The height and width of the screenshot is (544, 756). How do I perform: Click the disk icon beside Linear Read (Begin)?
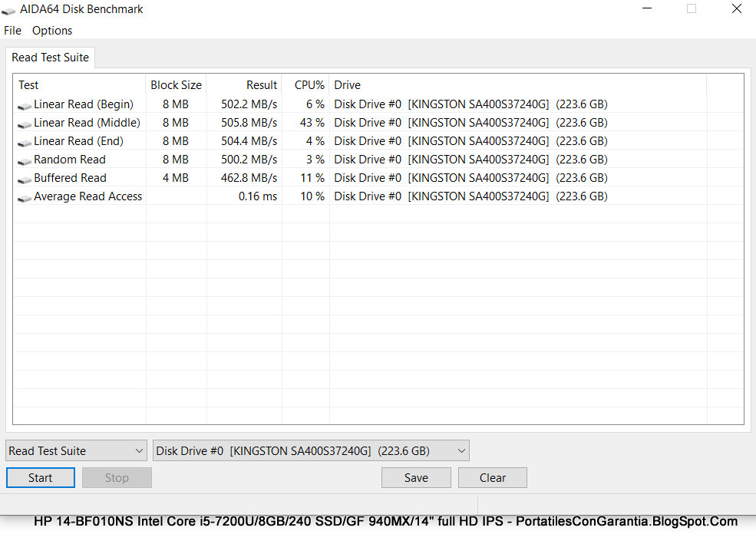pos(25,106)
